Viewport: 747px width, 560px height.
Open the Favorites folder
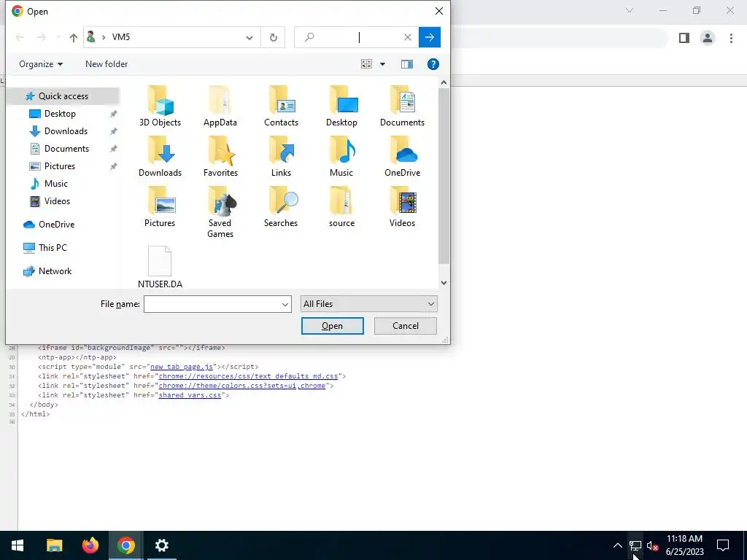tap(220, 157)
